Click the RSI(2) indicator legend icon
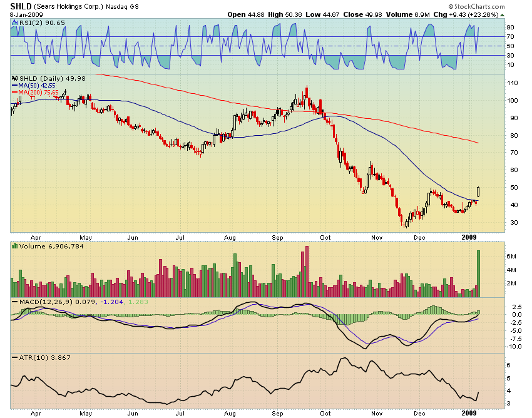Viewport: 532px width, 418px height. click(14, 23)
